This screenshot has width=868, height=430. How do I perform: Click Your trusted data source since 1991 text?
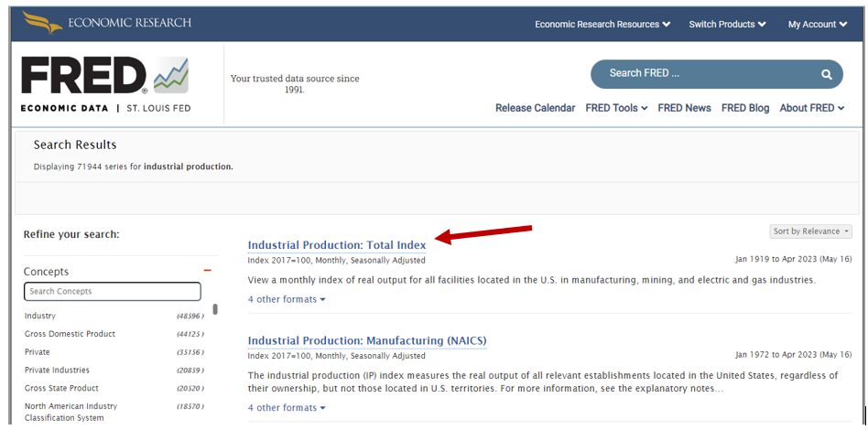point(295,84)
